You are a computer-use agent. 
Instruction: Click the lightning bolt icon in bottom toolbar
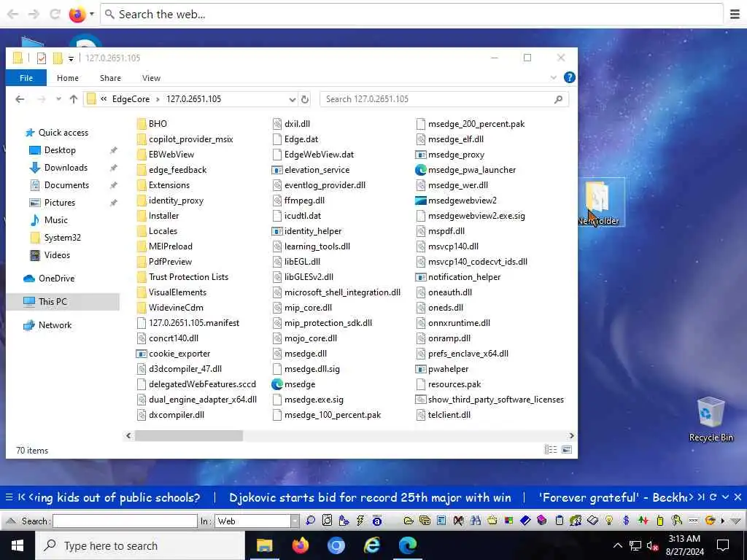[x=360, y=521]
